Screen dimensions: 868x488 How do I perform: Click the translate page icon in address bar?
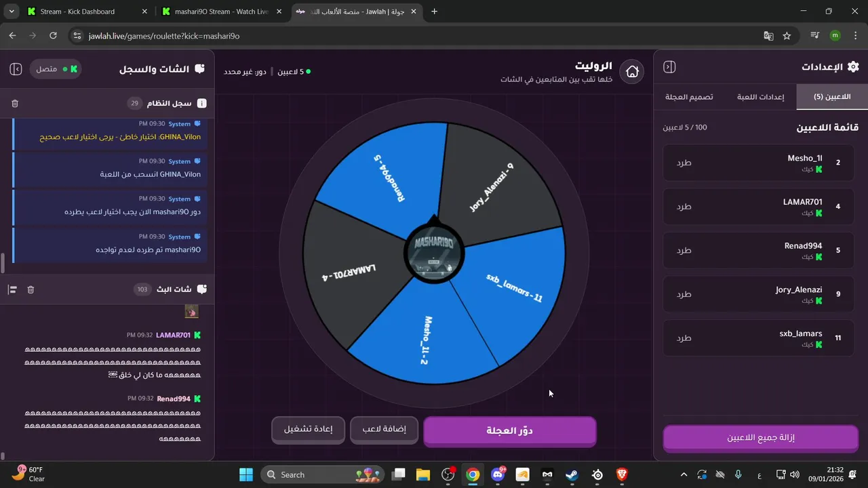(768, 36)
